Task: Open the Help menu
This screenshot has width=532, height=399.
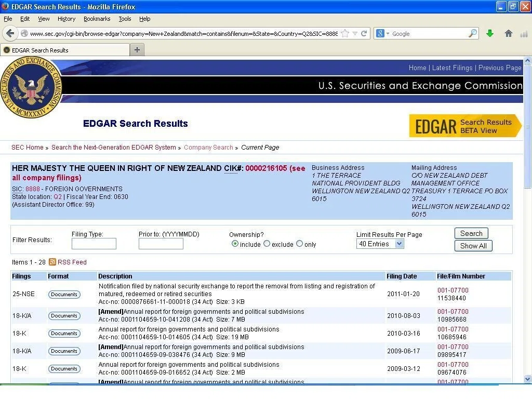Action: tap(145, 19)
